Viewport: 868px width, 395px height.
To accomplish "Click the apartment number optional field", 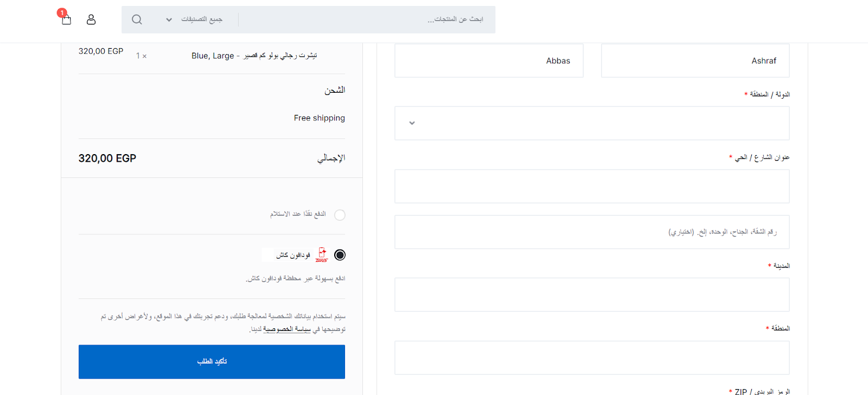I will 592,232.
